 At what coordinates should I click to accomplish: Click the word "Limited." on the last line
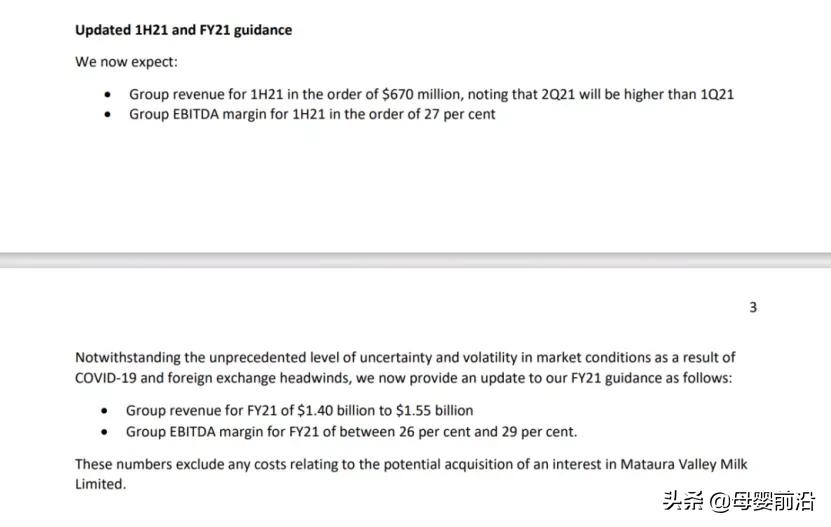(101, 484)
